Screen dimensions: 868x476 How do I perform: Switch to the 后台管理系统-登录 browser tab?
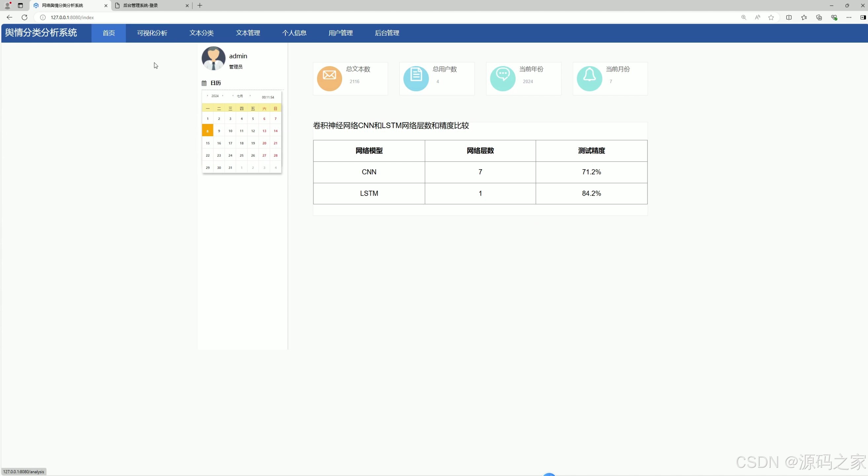coord(140,5)
